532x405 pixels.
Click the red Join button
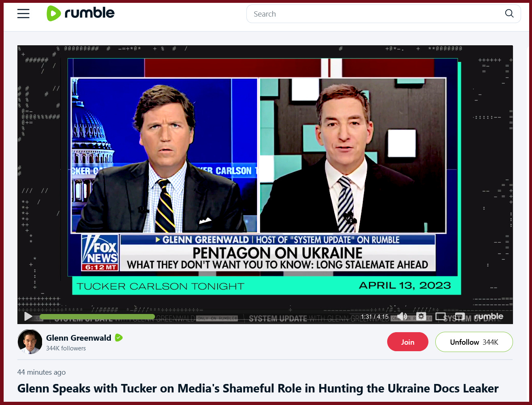[x=407, y=342]
